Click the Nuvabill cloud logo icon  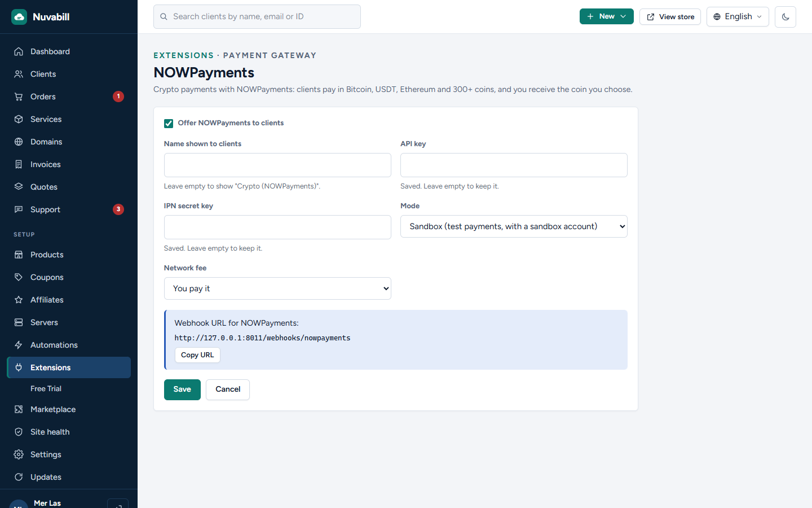point(19,17)
